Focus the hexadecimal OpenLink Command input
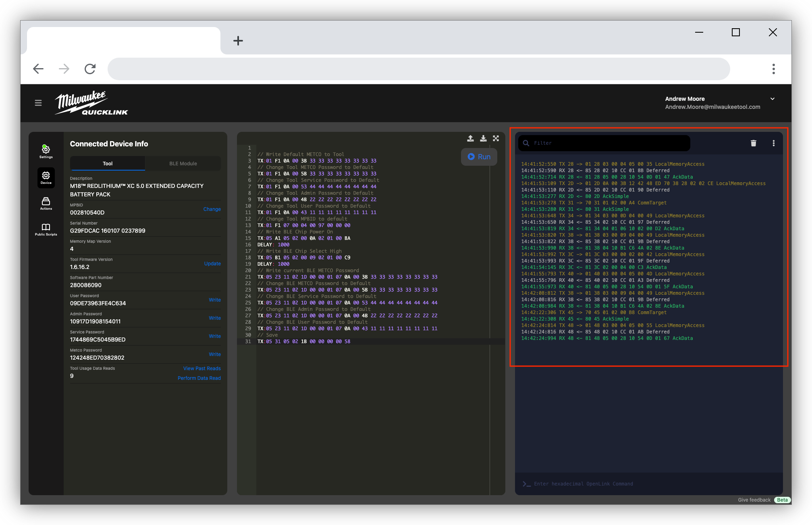This screenshot has width=812, height=525. tap(649, 484)
